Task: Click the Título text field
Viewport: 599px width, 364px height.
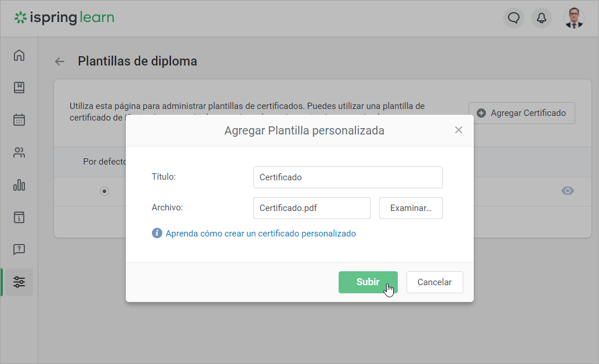Action: click(x=348, y=177)
